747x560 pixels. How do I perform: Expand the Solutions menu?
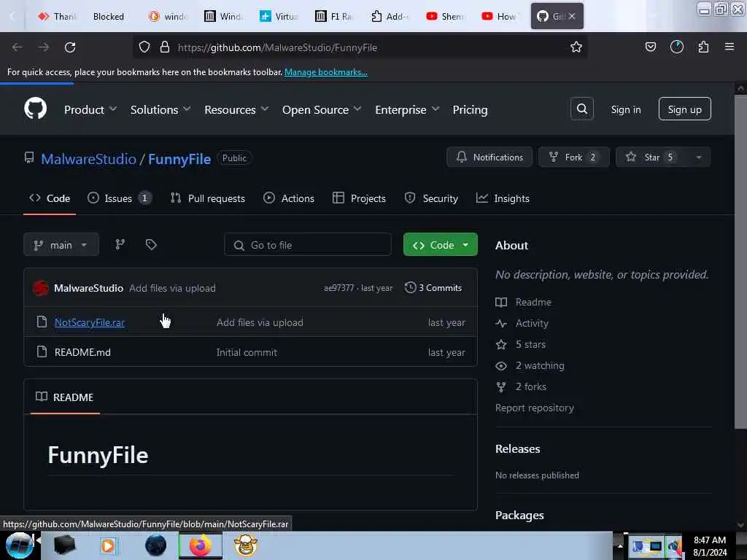tap(160, 109)
